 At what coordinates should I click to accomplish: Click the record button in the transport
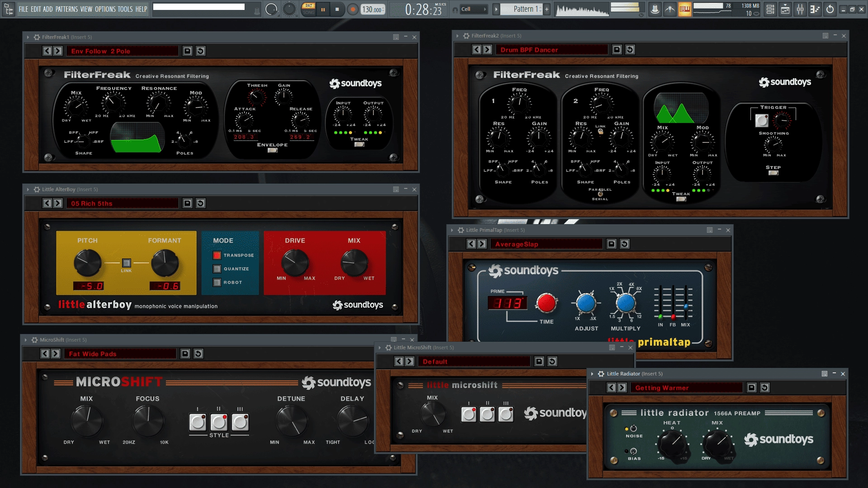(x=353, y=9)
